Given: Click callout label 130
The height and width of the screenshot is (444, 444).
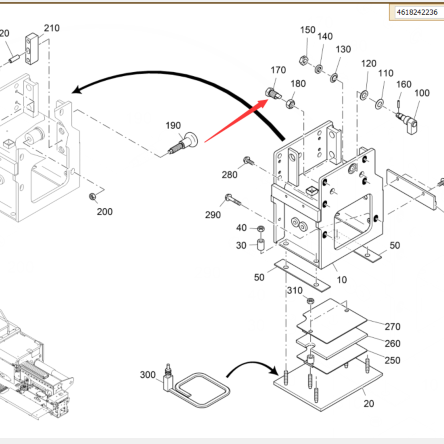Looking at the screenshot, I should point(343,49).
